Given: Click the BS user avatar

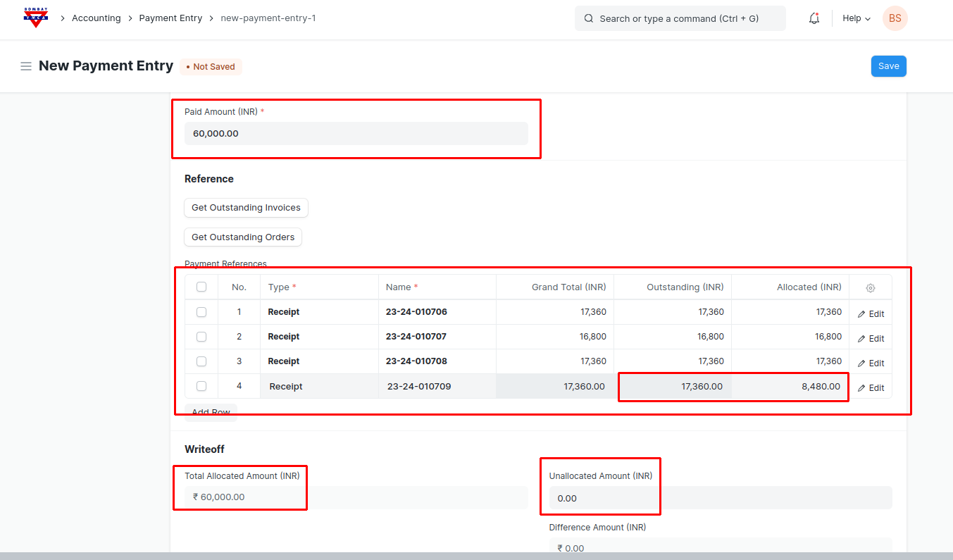Looking at the screenshot, I should 895,18.
